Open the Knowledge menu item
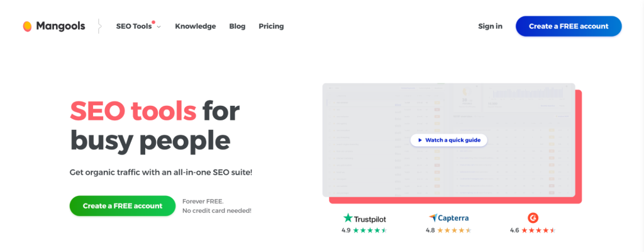 click(x=195, y=26)
